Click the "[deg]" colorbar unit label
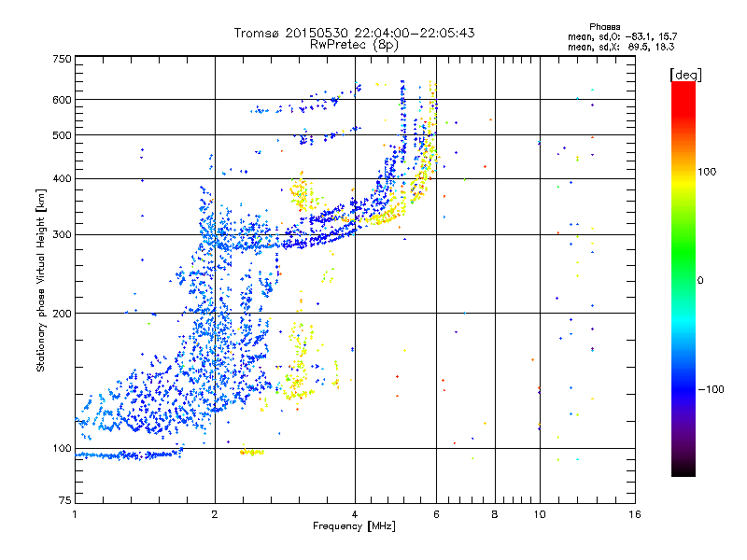 click(x=685, y=75)
